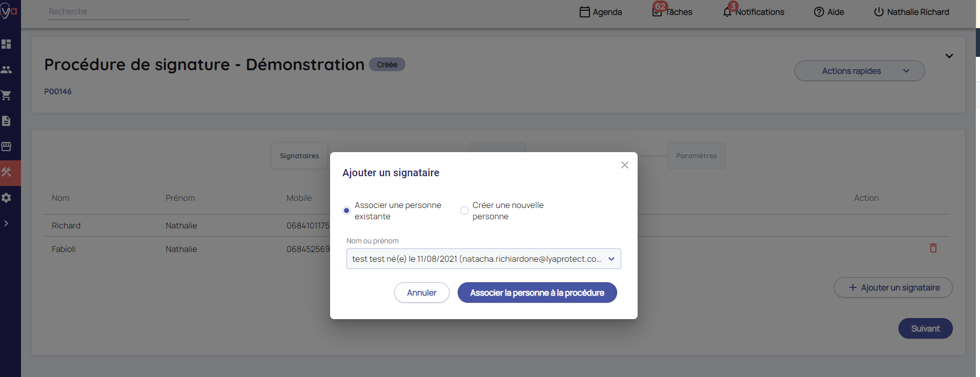This screenshot has height=377, width=980.
Task: Open the people/contacts sidebar icon
Action: pyautogui.click(x=6, y=70)
